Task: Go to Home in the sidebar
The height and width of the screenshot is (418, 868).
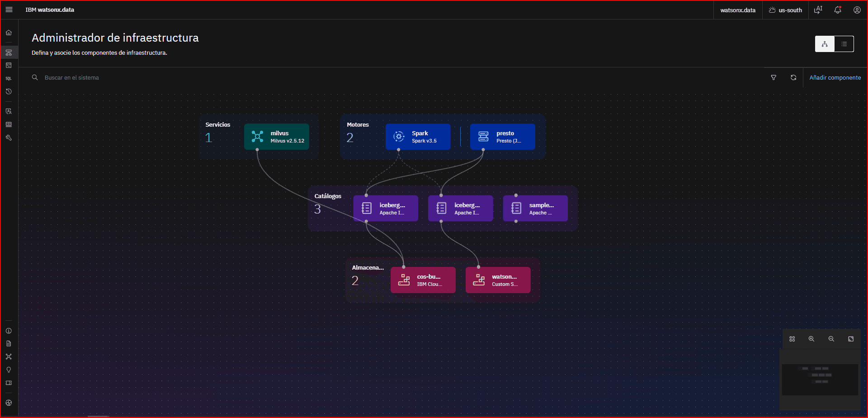Action: pyautogui.click(x=9, y=33)
